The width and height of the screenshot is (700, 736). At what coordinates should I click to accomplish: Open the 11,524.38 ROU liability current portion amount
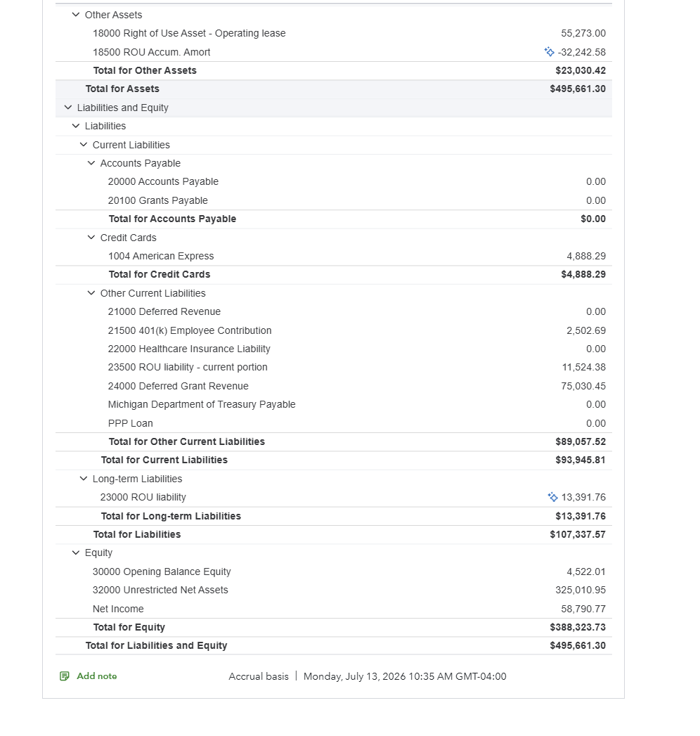[583, 367]
